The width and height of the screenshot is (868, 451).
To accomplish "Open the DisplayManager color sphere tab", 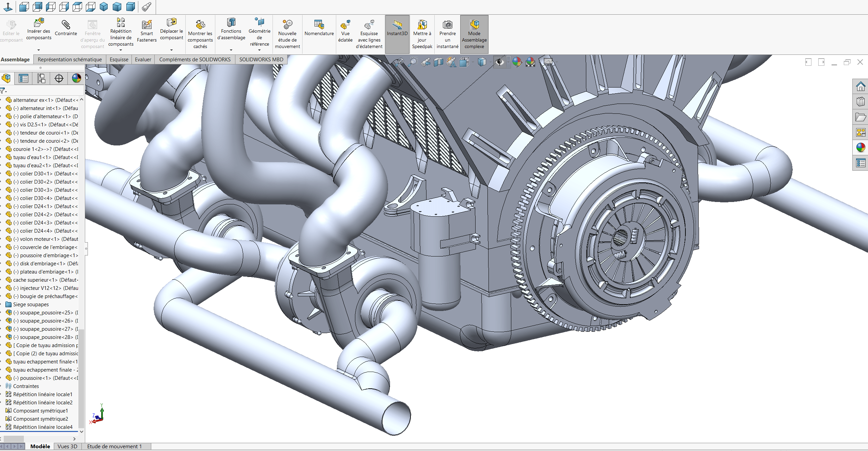I will point(77,78).
